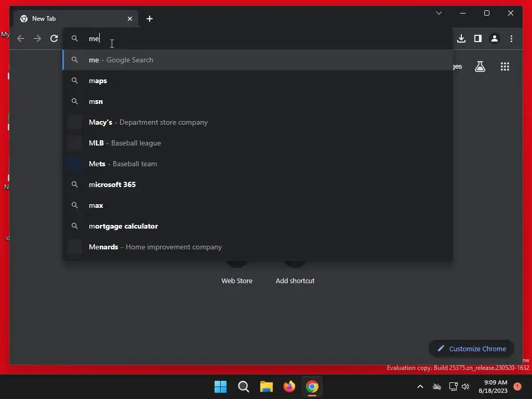Image resolution: width=532 pixels, height=399 pixels.
Task: Click the search magnifier icon in the address bar
Action: (75, 38)
